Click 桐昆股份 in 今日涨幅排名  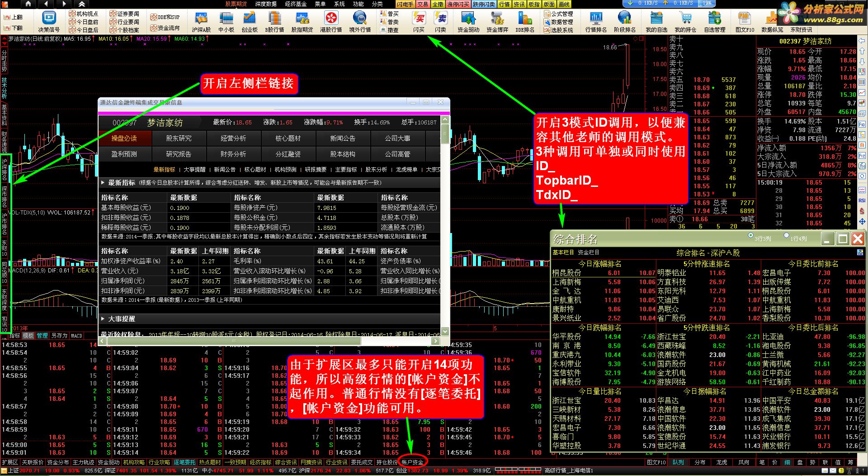coord(567,273)
